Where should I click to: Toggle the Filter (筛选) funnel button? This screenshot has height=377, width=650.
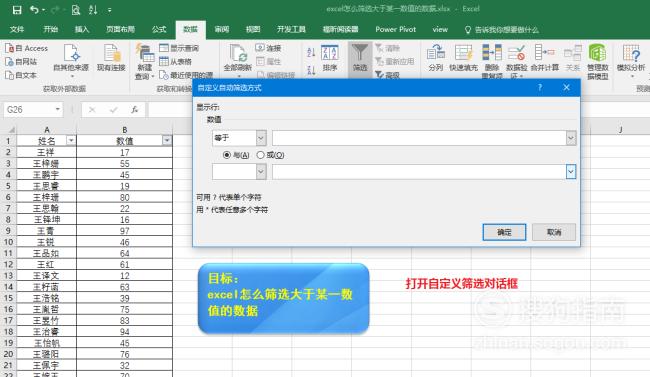click(x=360, y=58)
